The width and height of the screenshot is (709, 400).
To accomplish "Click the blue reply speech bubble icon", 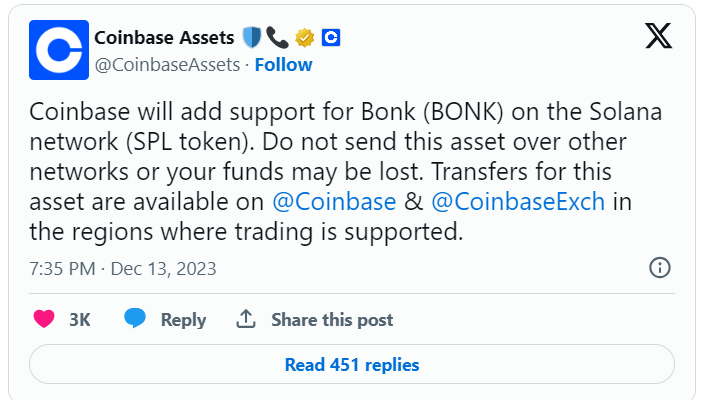I will point(135,318).
